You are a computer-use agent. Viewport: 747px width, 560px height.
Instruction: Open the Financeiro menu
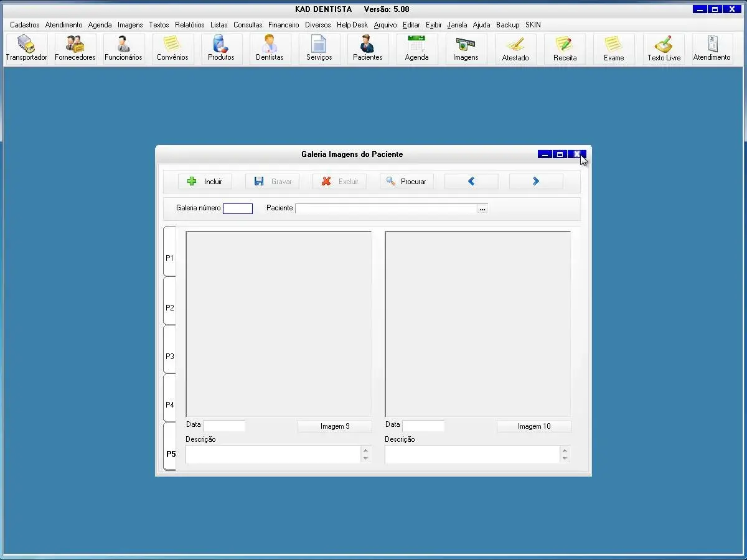(283, 25)
